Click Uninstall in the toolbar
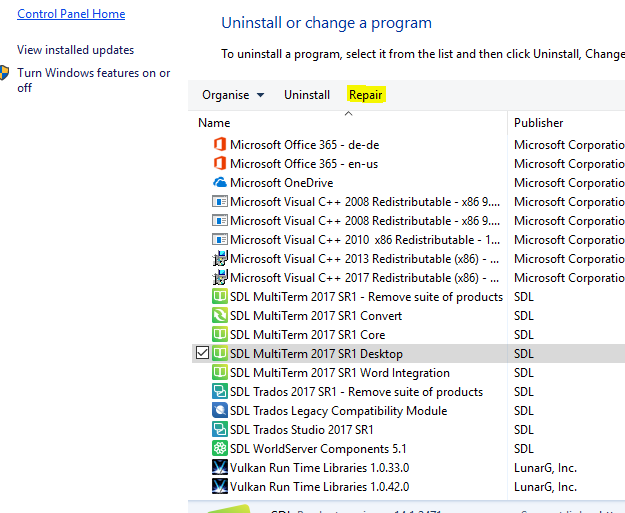 coord(307,95)
